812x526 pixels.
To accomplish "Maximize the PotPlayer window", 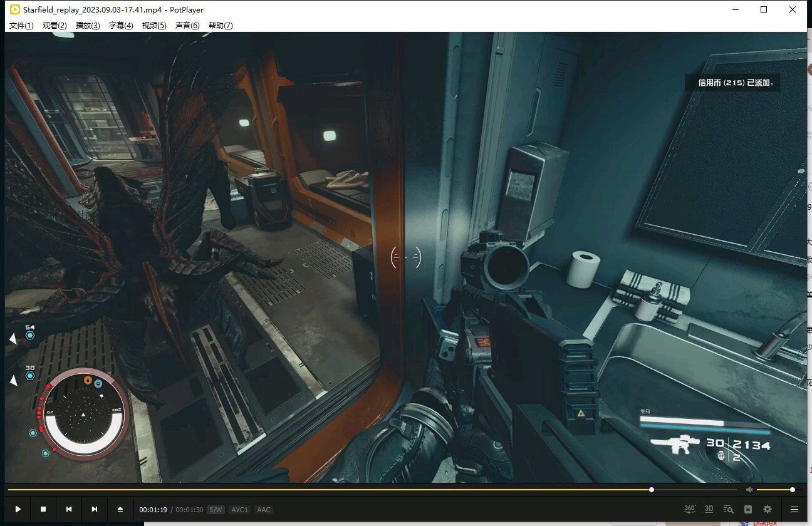I will (x=764, y=9).
